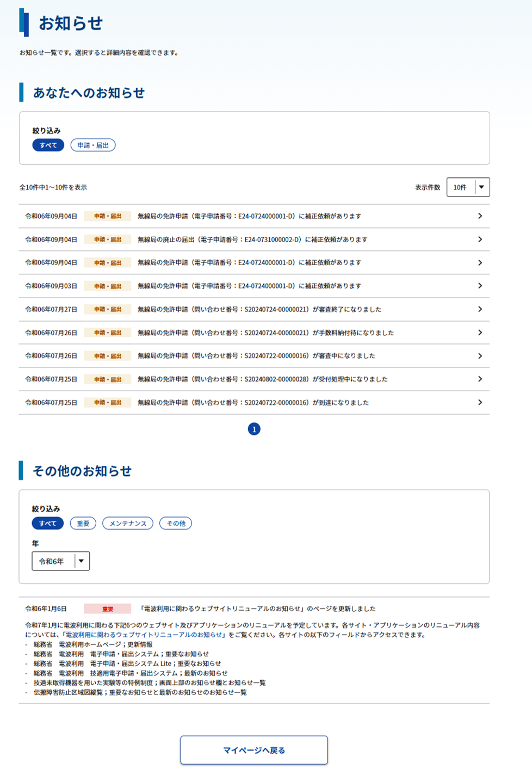Click date 令和06年07月25日 in 受付処理中 row
The image size is (532, 775).
[x=51, y=379]
